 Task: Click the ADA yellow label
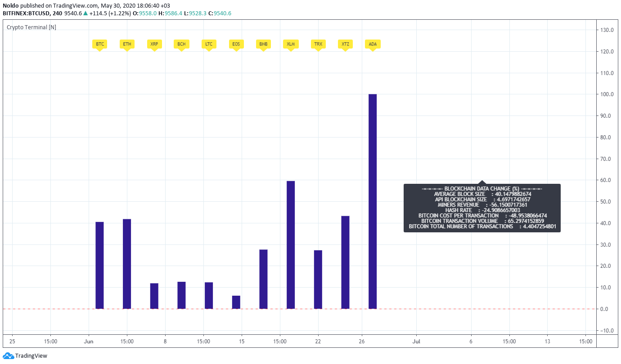(373, 44)
